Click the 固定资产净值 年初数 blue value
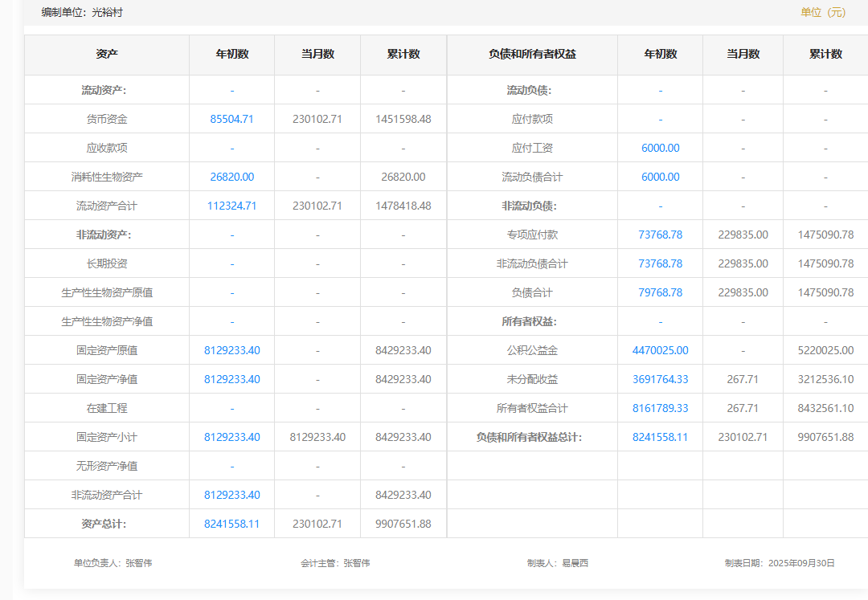This screenshot has width=868, height=600. coord(231,379)
